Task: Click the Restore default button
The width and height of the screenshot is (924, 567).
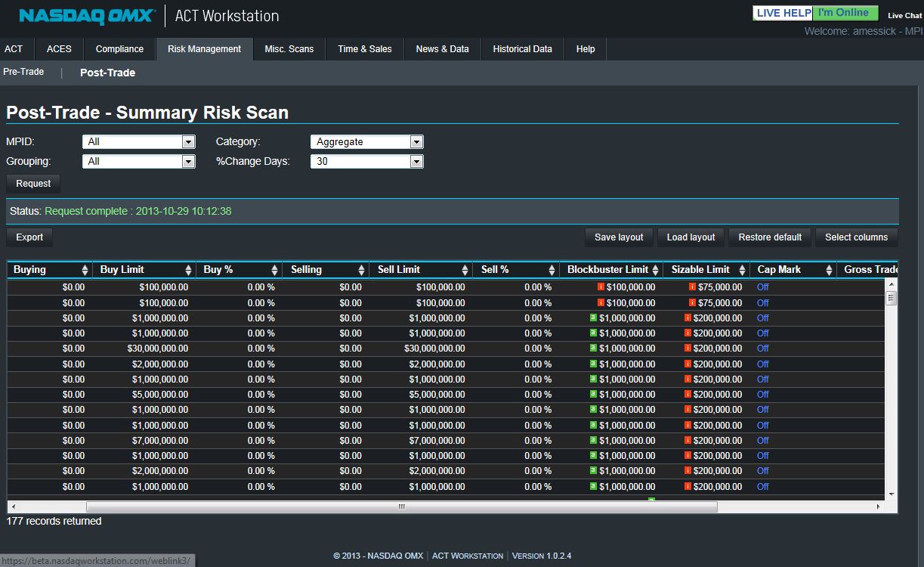Action: coord(770,237)
